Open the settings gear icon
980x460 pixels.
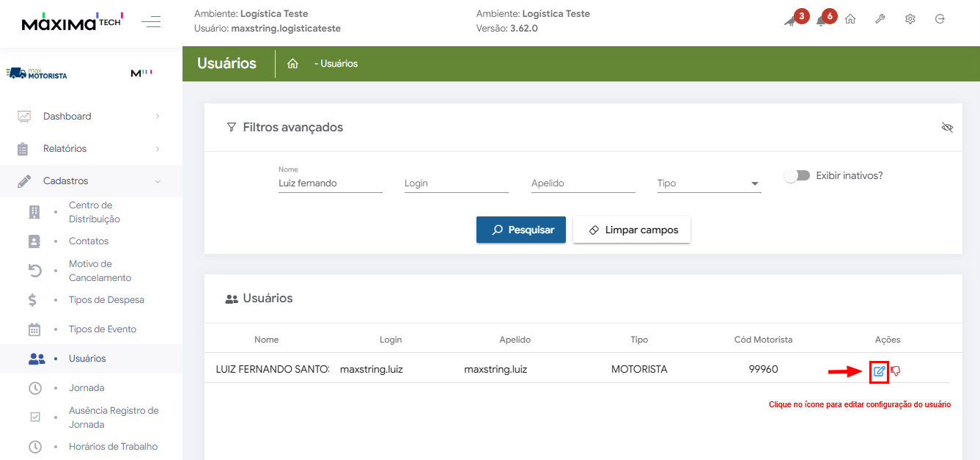[910, 20]
